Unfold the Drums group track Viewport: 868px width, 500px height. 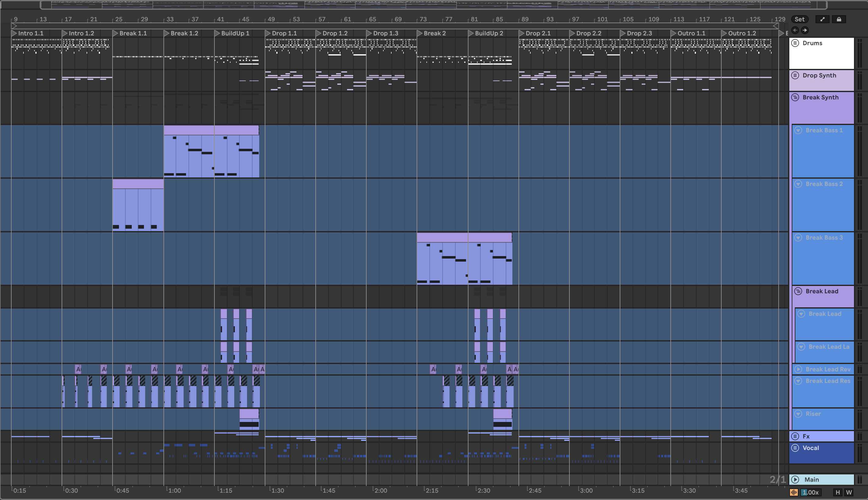coord(795,43)
